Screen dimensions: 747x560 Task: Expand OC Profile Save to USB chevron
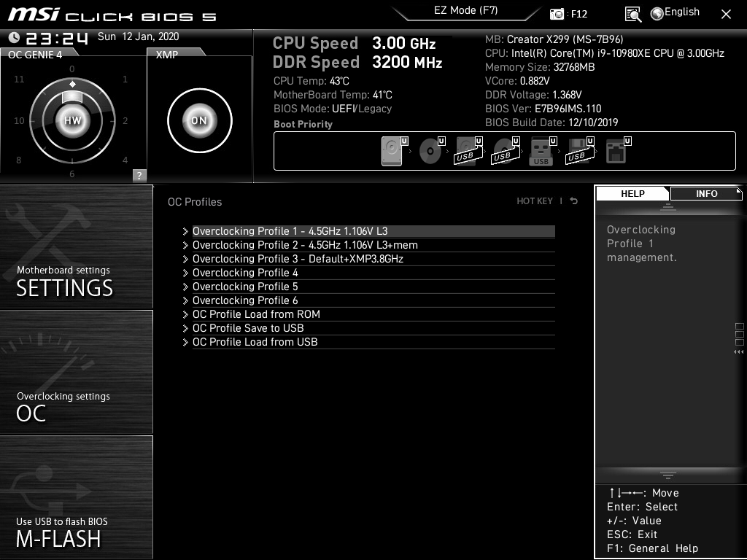tap(185, 328)
